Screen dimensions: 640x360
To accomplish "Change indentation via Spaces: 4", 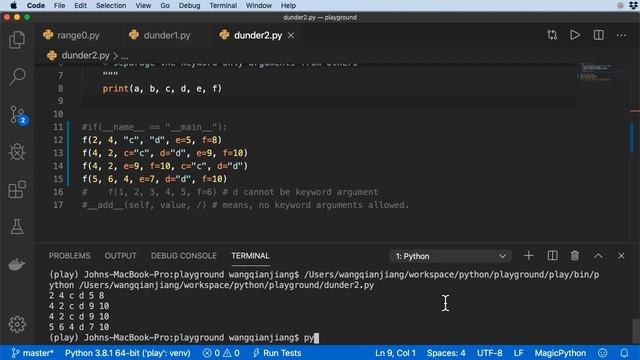I will (x=446, y=353).
